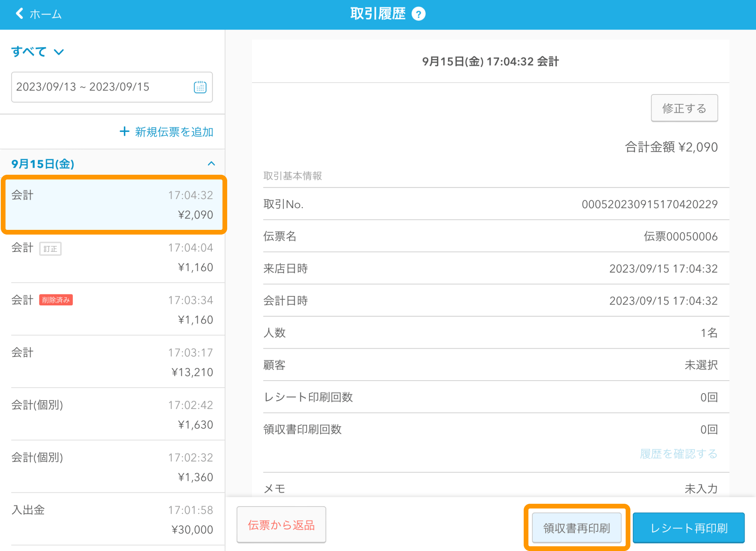Click the date range input field
756x551 pixels.
[102, 87]
